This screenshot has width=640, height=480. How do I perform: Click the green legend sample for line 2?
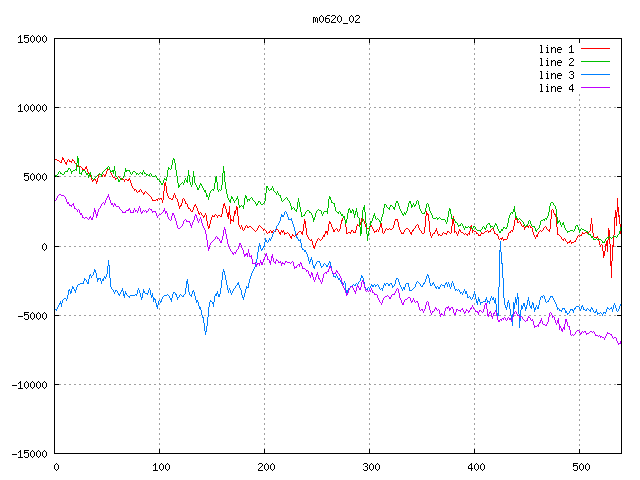596,62
